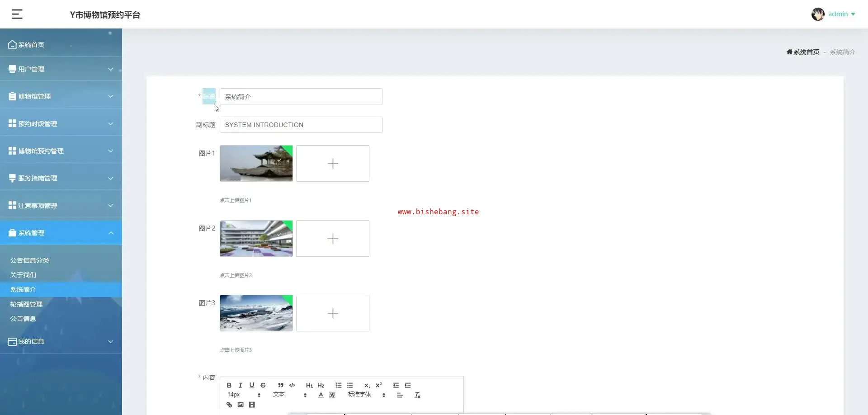The height and width of the screenshot is (415, 868).
Task: Expand the 服务指南管理 sidebar menu
Action: click(x=61, y=178)
